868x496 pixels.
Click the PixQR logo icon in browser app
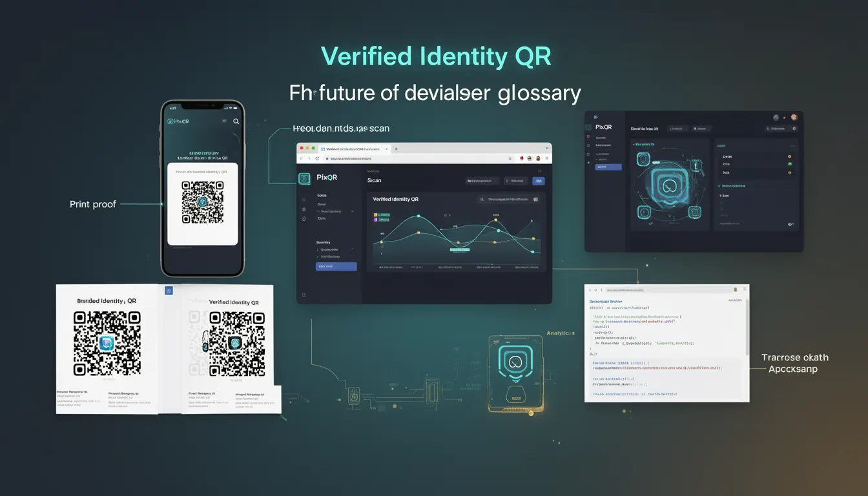tap(304, 179)
